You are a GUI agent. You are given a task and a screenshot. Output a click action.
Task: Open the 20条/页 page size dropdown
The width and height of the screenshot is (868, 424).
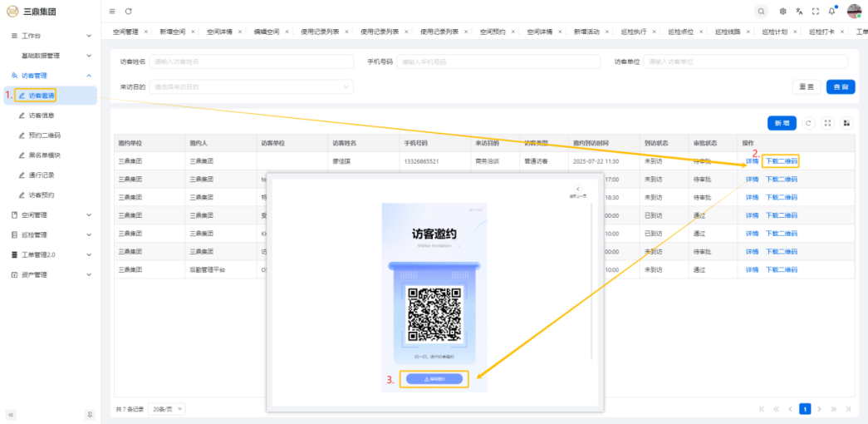point(167,409)
